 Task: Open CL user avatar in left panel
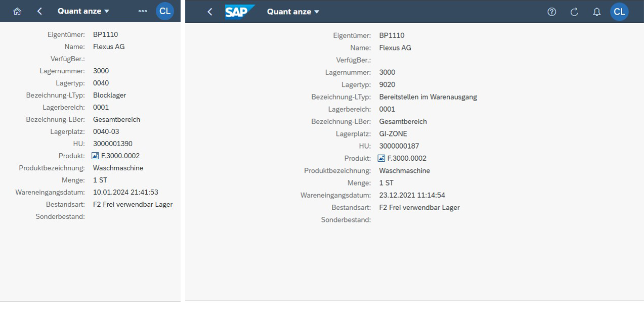165,11
